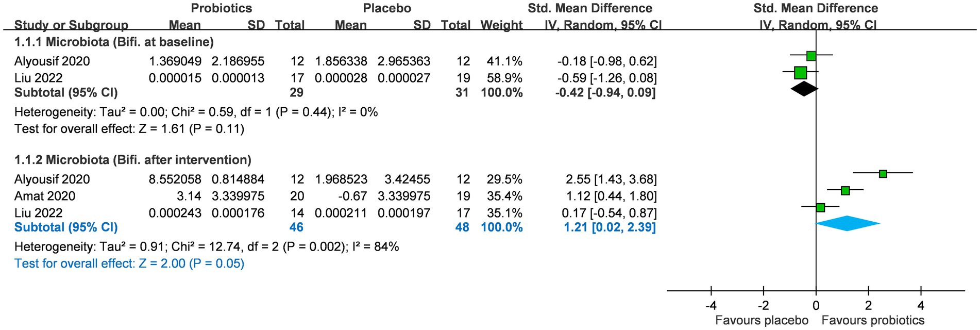Click Alyousif 2020 after-intervention green square
980x330 pixels.
[x=883, y=174]
